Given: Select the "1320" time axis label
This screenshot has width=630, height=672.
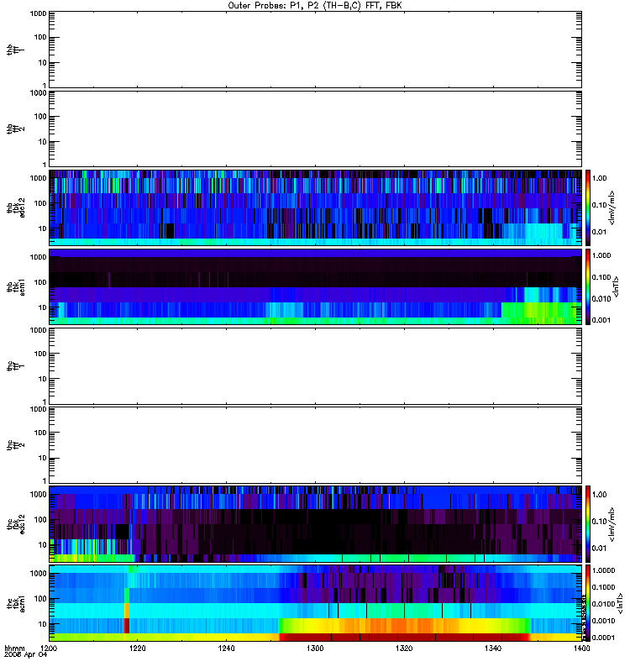Looking at the screenshot, I should pos(404,648).
